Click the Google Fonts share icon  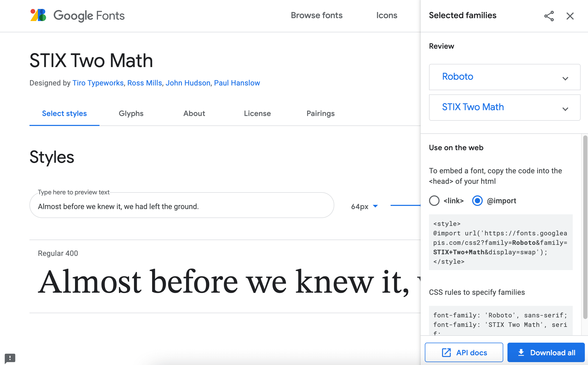pyautogui.click(x=549, y=16)
